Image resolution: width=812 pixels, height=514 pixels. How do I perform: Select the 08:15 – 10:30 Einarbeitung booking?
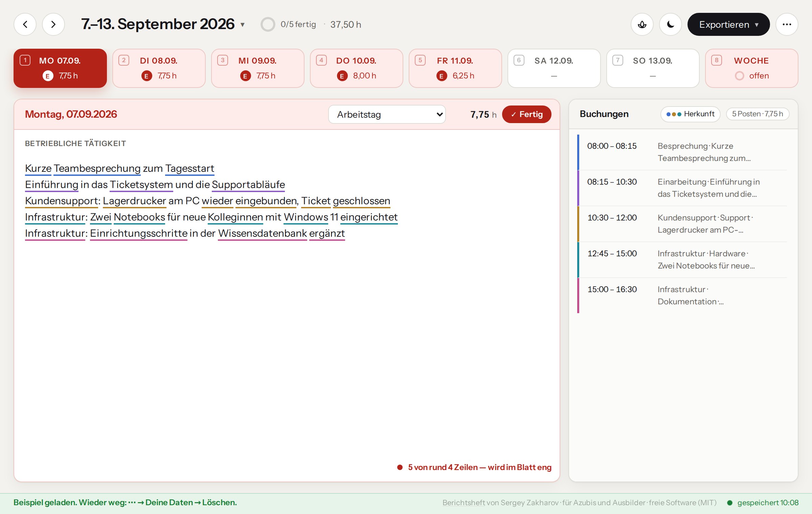tap(682, 188)
